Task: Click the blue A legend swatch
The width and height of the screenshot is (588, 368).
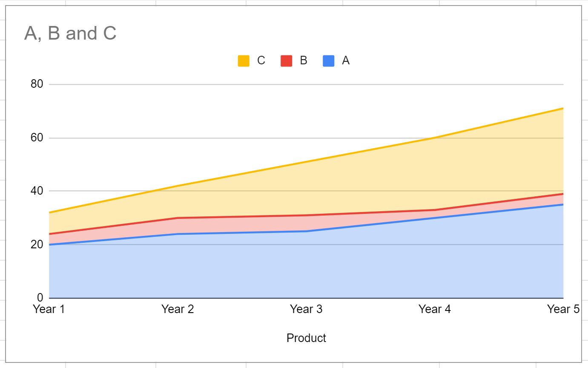Action: 328,61
